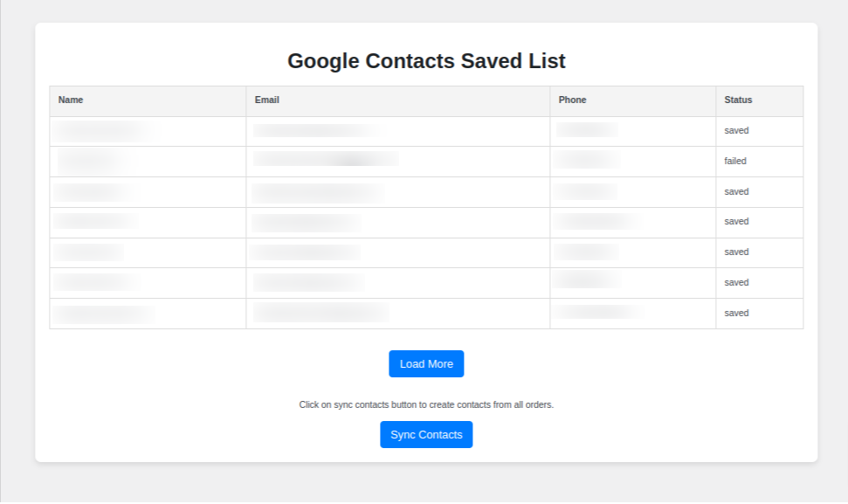
Task: Click the "saved" status in the first row
Action: (736, 131)
